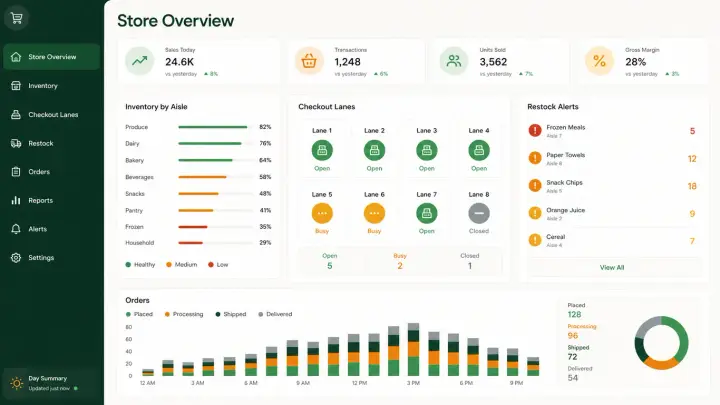Toggle the Processing series in Orders legend
The width and height of the screenshot is (720, 405).
pyautogui.click(x=184, y=315)
